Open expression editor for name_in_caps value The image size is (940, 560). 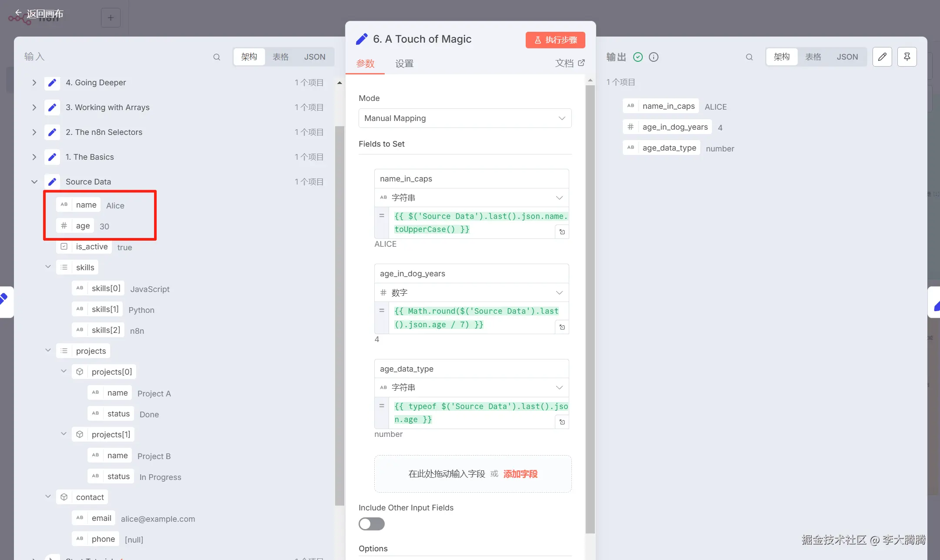coord(562,232)
